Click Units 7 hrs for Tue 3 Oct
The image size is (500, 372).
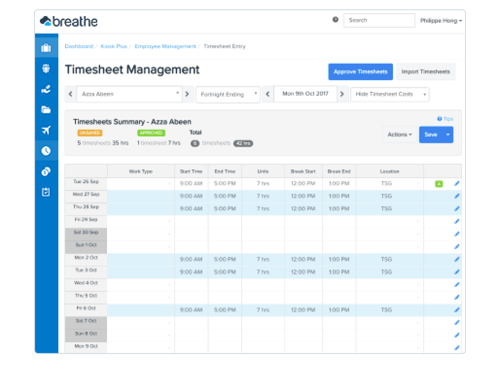point(263,272)
